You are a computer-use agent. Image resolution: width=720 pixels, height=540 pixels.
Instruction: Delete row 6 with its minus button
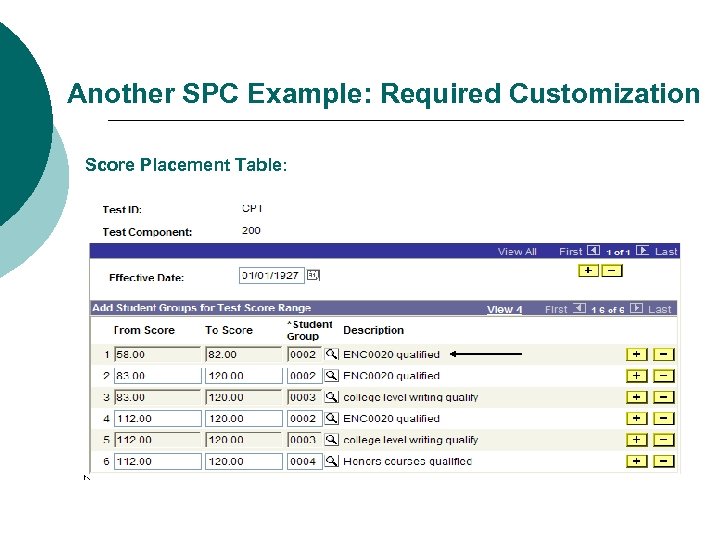point(664,461)
